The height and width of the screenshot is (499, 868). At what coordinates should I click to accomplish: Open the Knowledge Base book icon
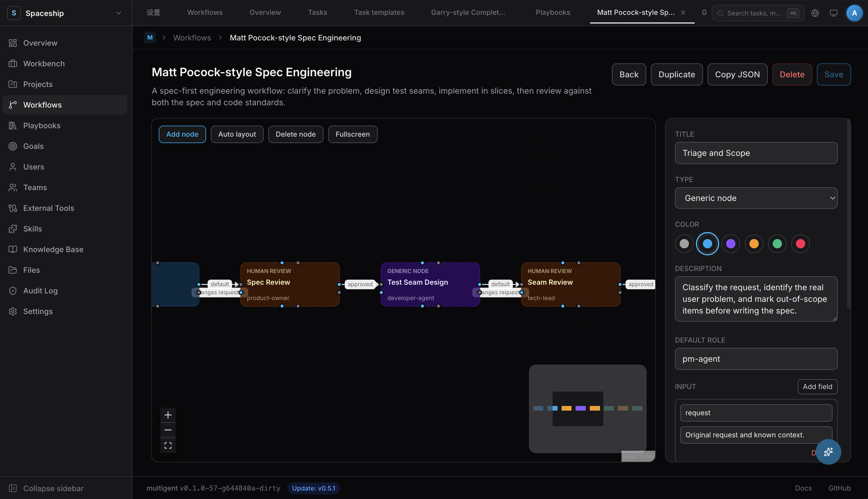point(13,249)
